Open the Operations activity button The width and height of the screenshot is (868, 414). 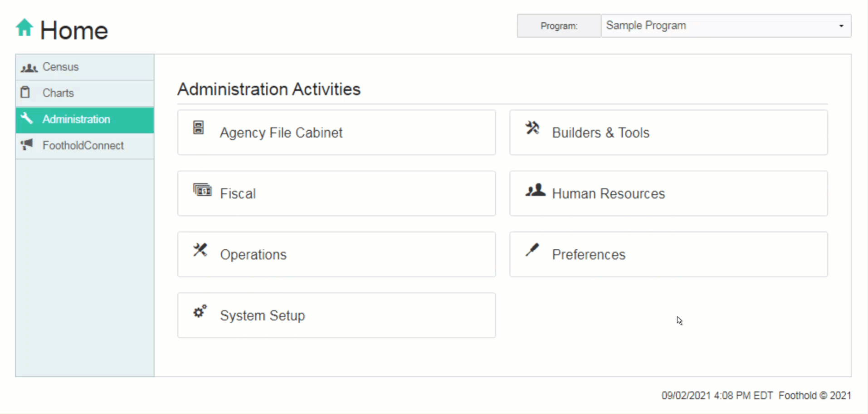[x=336, y=255]
